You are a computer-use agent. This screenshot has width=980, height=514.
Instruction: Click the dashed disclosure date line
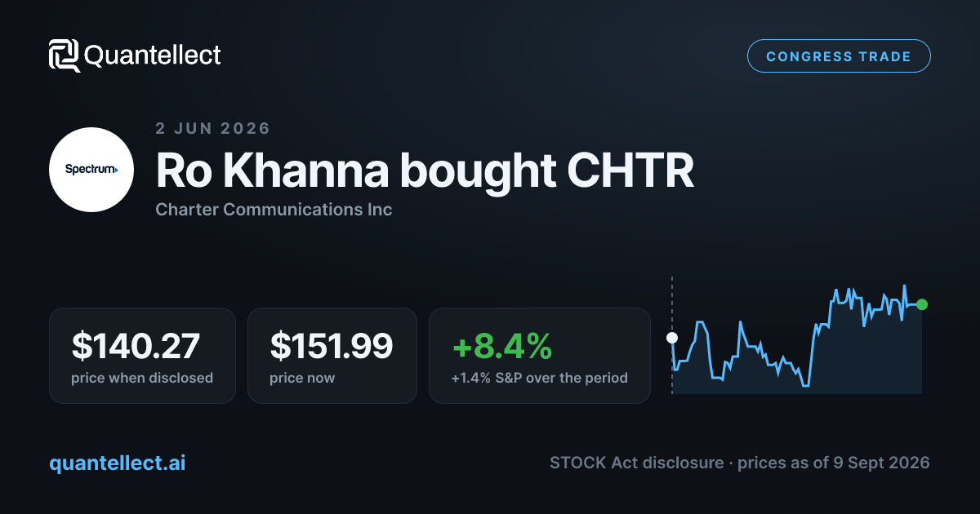pos(672,335)
